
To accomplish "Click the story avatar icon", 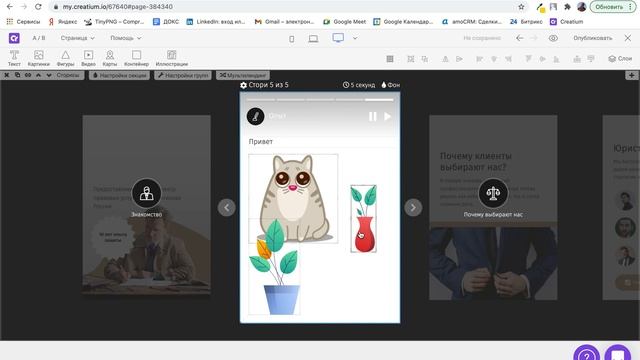I will (x=256, y=116).
